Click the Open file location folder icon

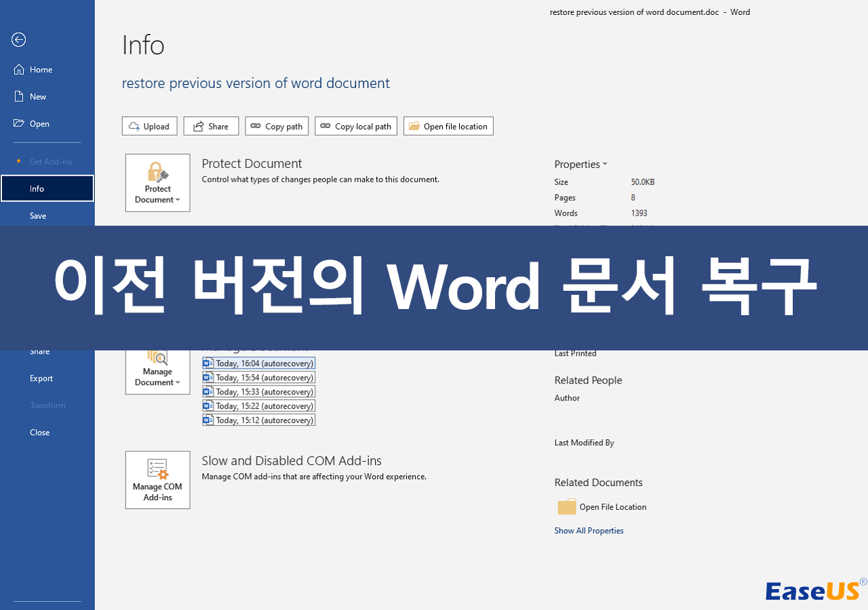tap(414, 125)
